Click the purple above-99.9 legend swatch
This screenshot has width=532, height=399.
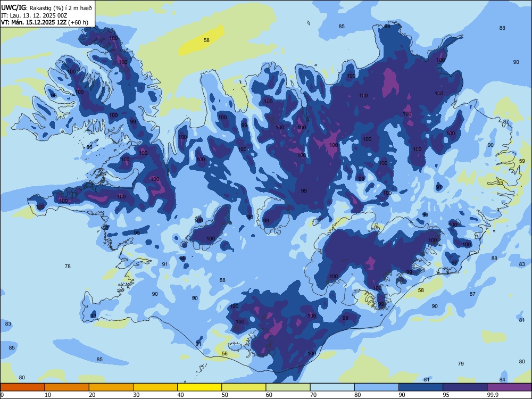click(509, 387)
